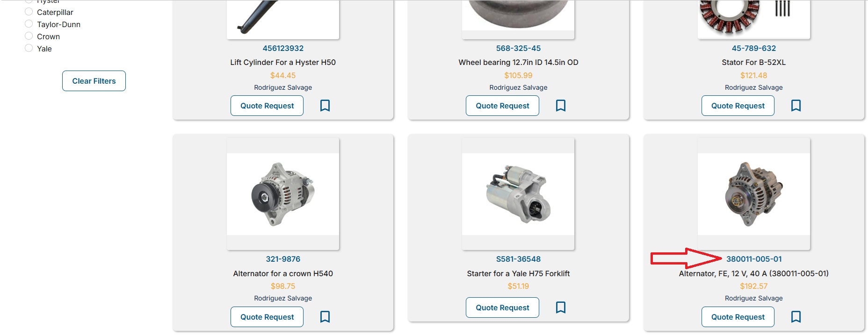
Task: Open part number 321-9876 link
Action: [283, 259]
